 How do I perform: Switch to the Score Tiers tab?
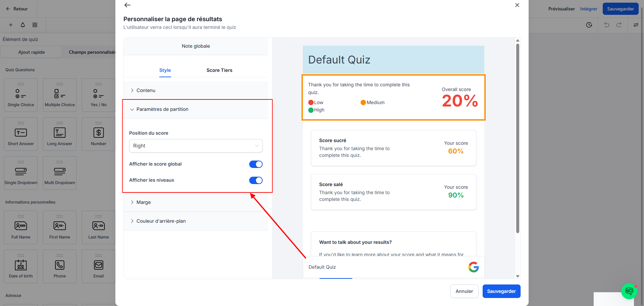click(x=219, y=70)
